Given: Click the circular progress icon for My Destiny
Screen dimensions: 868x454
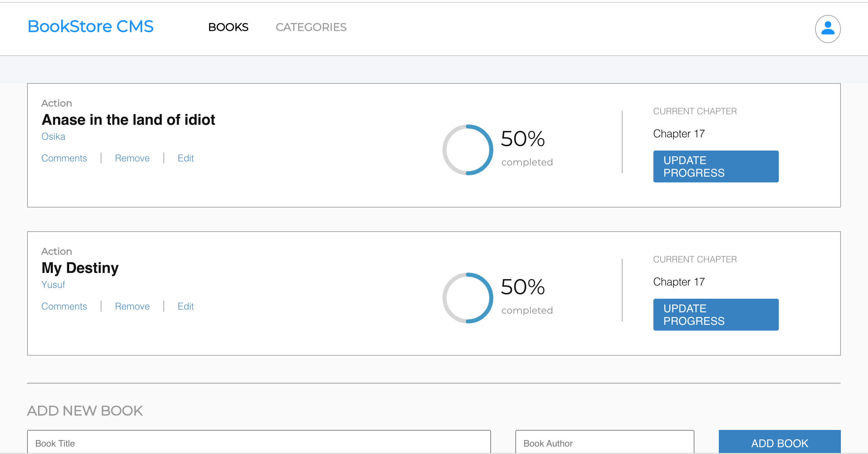Looking at the screenshot, I should click(468, 297).
